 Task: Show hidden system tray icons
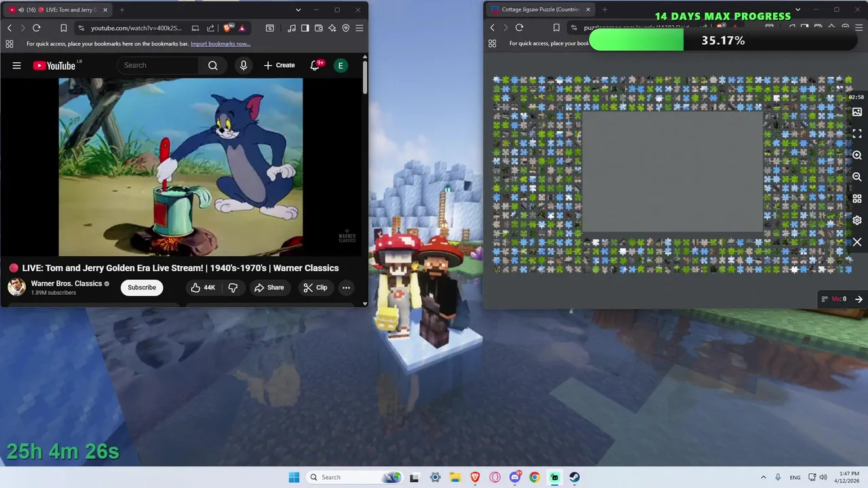[x=763, y=477]
